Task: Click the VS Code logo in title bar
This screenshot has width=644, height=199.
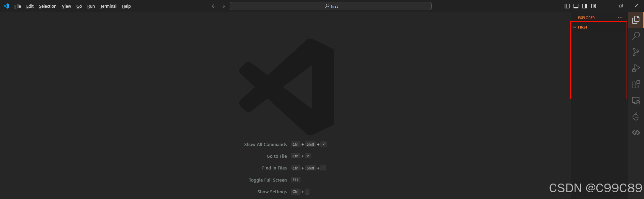Action: pyautogui.click(x=6, y=6)
